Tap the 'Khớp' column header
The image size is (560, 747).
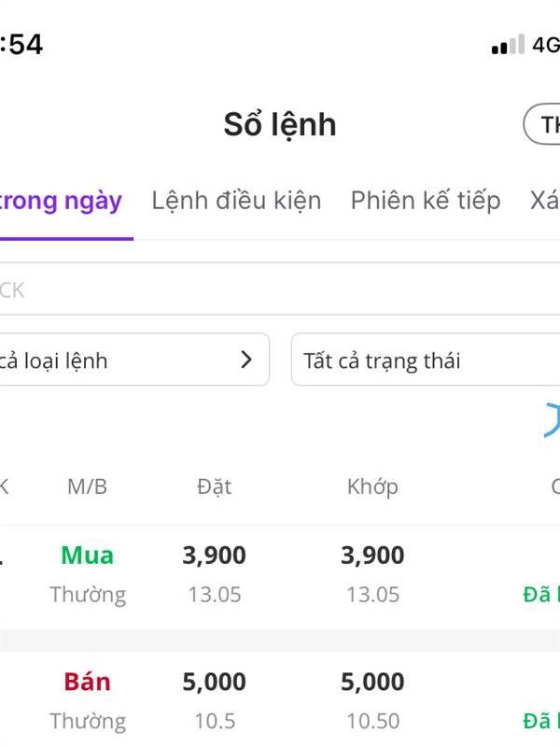tap(372, 486)
